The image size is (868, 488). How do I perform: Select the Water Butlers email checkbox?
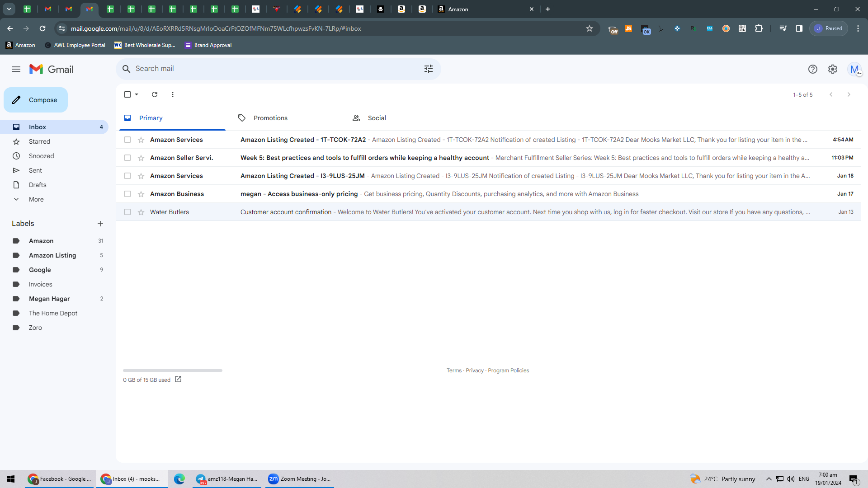pos(127,212)
